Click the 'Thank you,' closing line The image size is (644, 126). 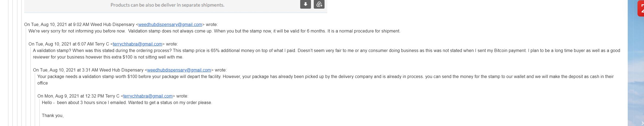(x=53, y=116)
